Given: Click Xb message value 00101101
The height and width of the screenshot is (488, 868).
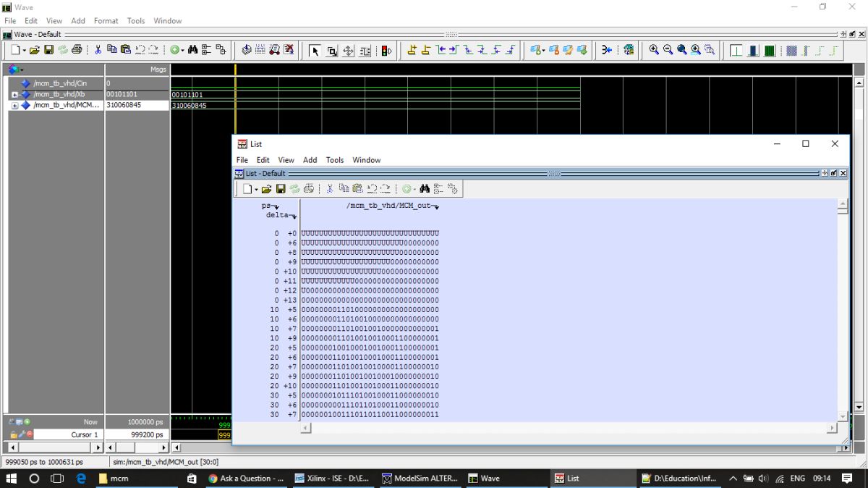Looking at the screenshot, I should [x=120, y=95].
